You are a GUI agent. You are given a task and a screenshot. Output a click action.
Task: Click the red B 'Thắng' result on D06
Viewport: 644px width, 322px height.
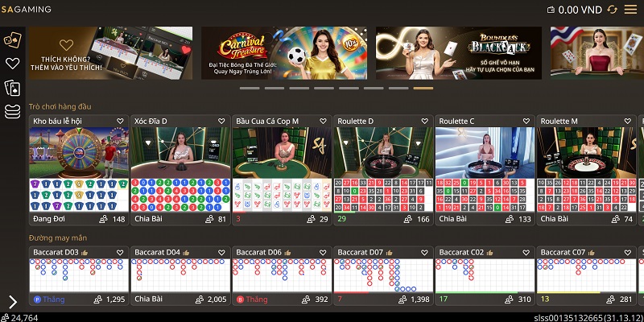(x=253, y=299)
